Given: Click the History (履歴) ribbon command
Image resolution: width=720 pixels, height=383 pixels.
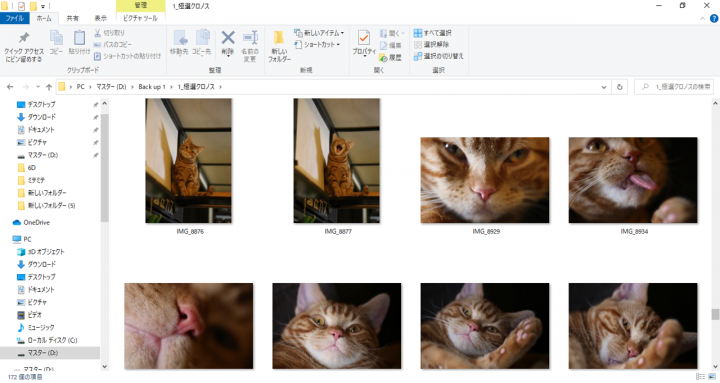Looking at the screenshot, I should [x=391, y=58].
